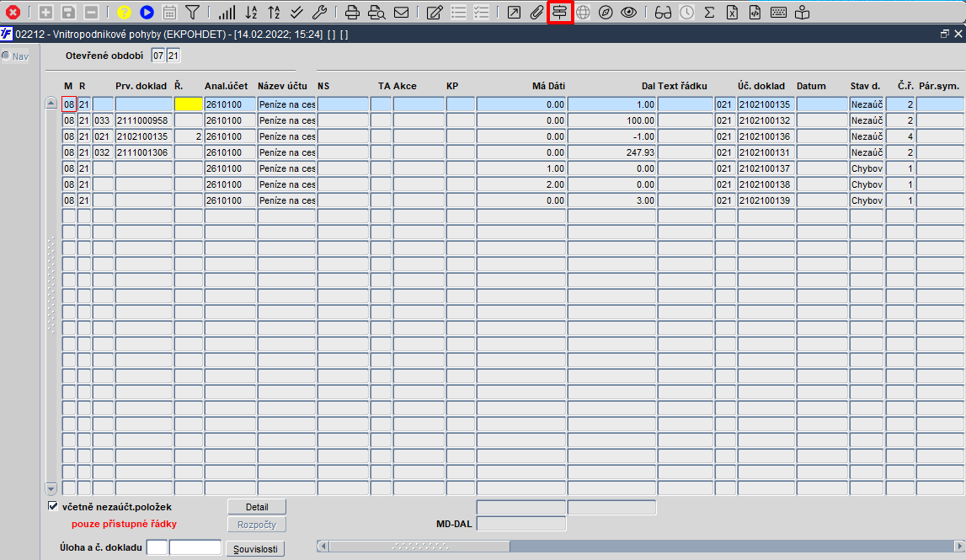This screenshot has width=966, height=560.
Task: Click the compass icon
Action: (x=606, y=13)
